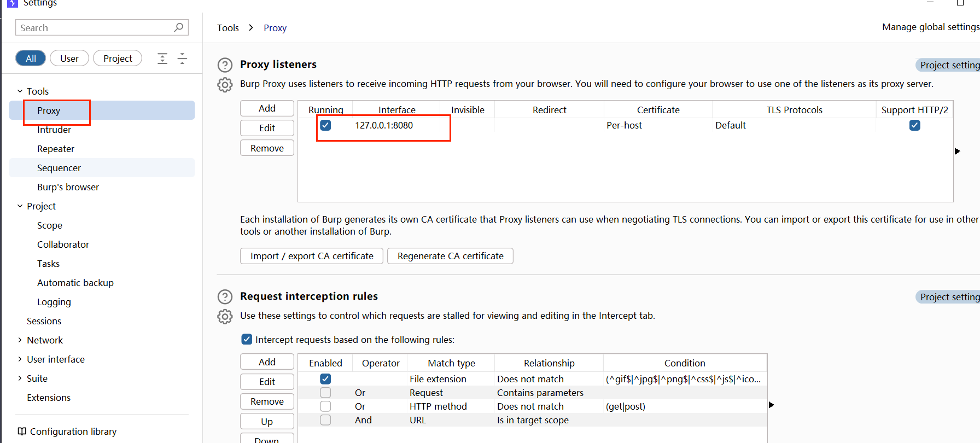Click the Match type column header

click(x=451, y=363)
